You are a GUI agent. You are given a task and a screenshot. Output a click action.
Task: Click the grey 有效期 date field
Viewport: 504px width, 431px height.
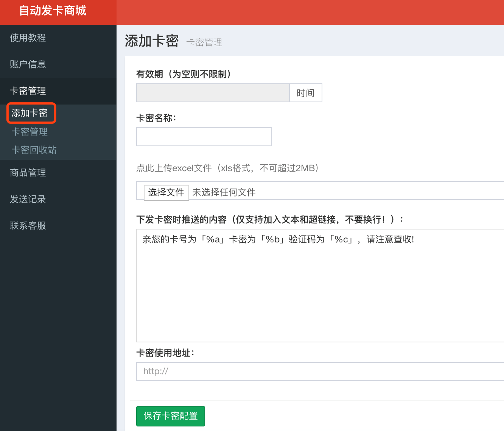(x=213, y=93)
